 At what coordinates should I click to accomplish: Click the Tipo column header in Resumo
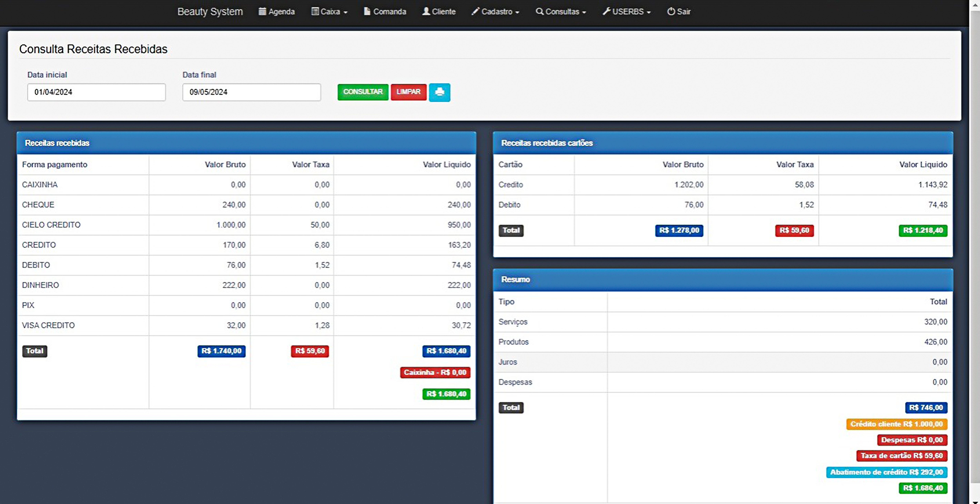coord(506,302)
